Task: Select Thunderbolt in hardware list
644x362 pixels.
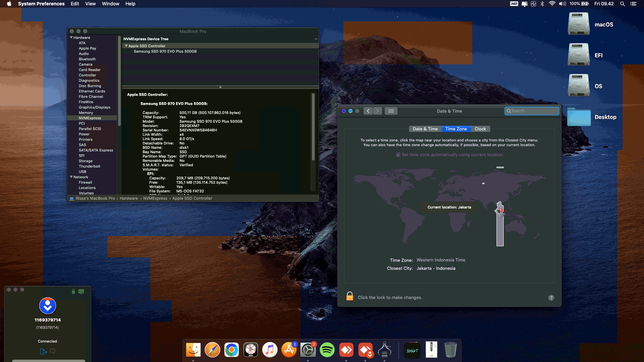Action: [89, 166]
